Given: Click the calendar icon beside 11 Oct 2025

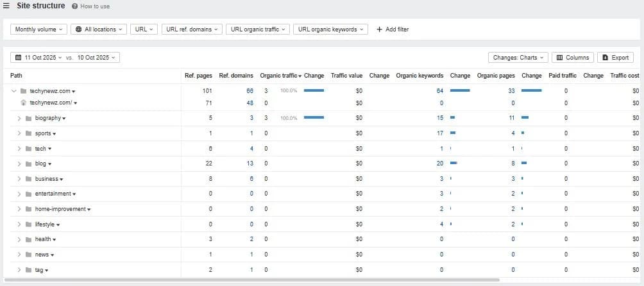Looking at the screenshot, I should (x=18, y=58).
